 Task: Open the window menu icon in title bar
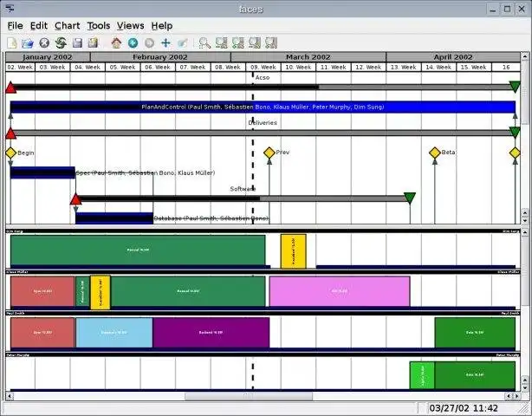coord(10,8)
